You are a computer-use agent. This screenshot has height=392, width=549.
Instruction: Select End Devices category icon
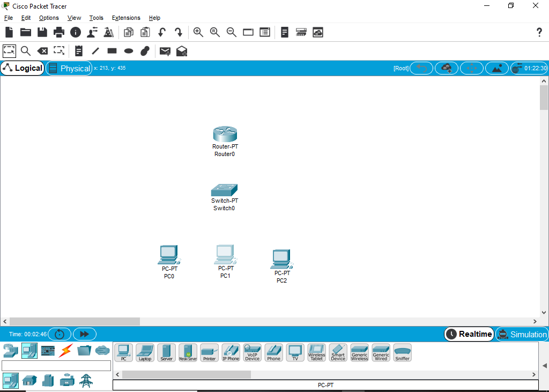pos(29,351)
